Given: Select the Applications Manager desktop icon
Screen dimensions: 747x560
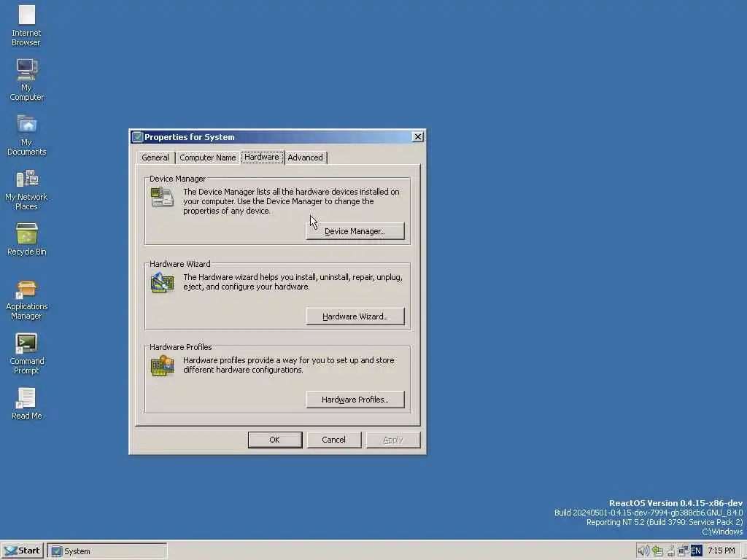Looking at the screenshot, I should coord(26,300).
